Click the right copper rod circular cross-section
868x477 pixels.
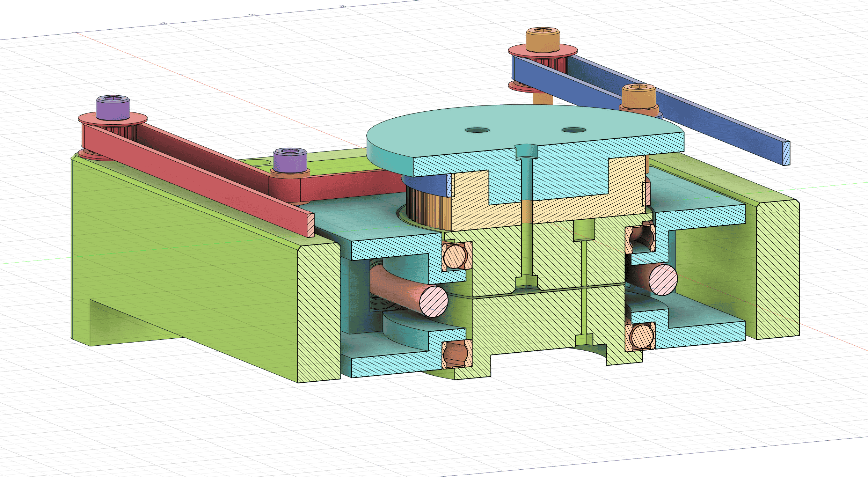click(663, 280)
